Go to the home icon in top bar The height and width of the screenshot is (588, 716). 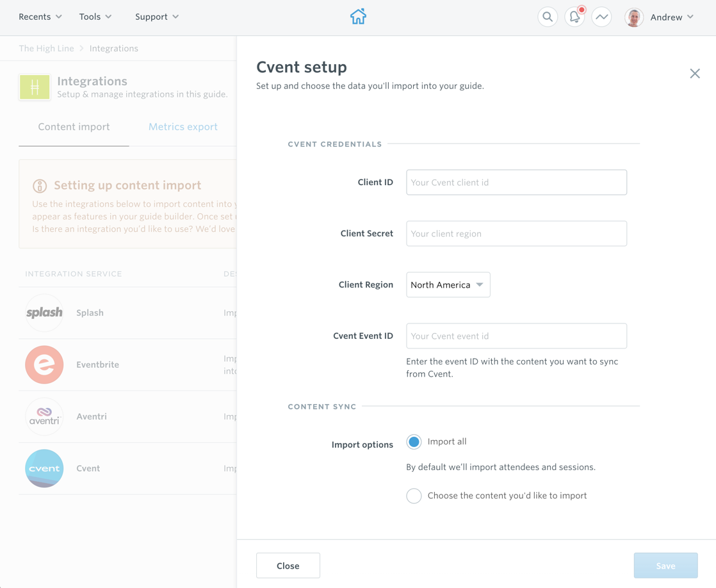358,17
